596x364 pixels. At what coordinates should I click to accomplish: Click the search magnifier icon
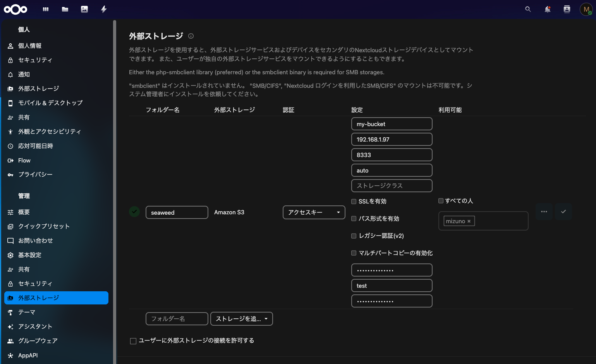pos(528,9)
